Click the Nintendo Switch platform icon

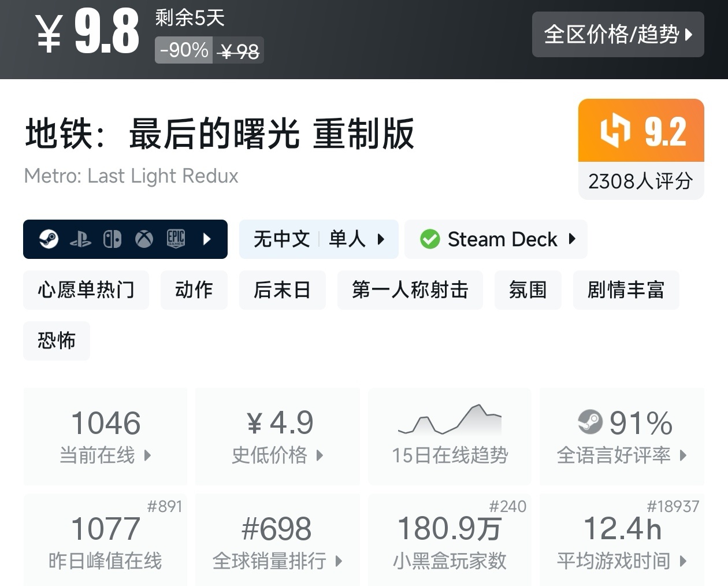112,239
